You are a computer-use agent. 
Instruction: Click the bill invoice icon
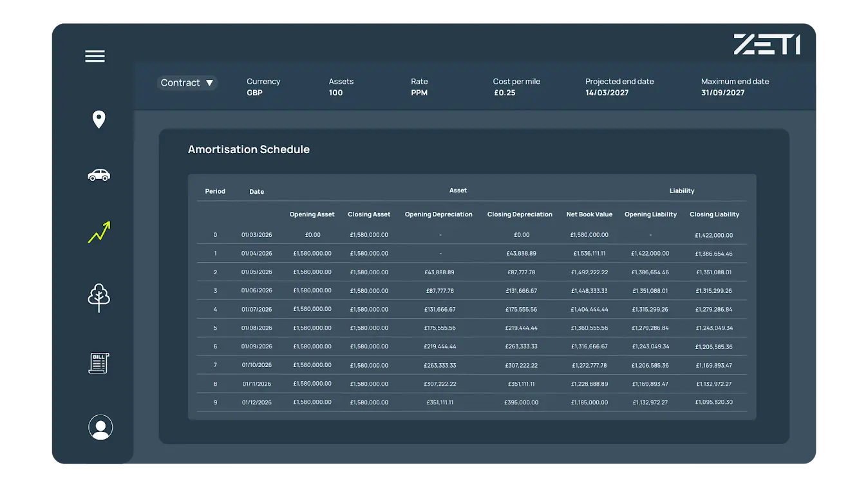point(99,363)
